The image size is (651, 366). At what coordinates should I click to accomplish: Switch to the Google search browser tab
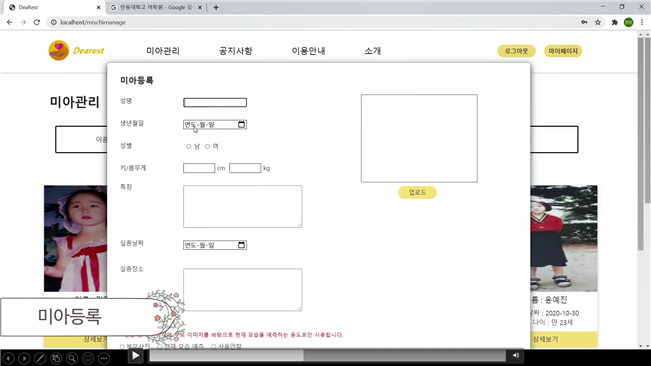tap(156, 7)
